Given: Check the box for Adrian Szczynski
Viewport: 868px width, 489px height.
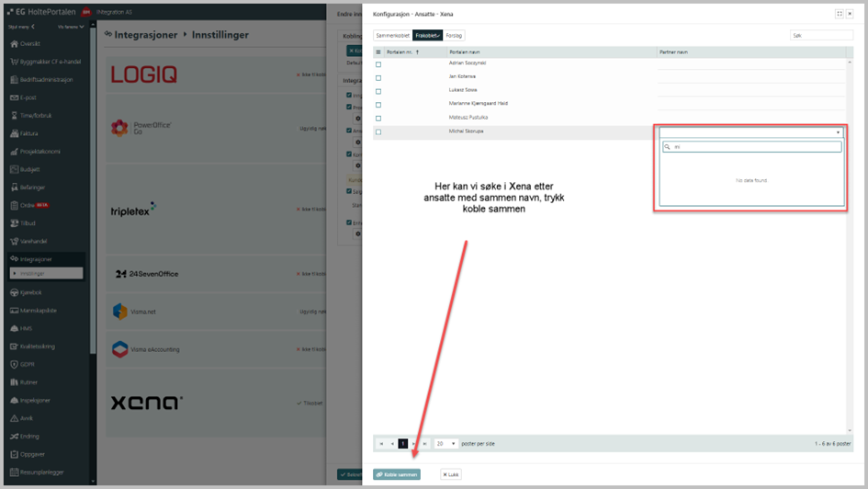Looking at the screenshot, I should click(x=378, y=64).
